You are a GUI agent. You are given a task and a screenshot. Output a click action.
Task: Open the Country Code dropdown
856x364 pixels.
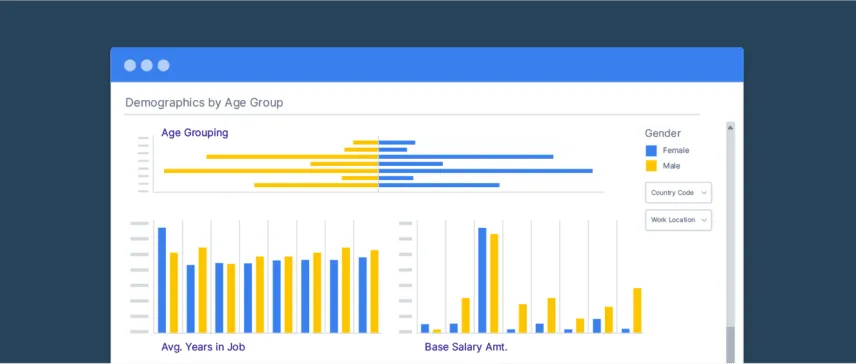pos(679,193)
